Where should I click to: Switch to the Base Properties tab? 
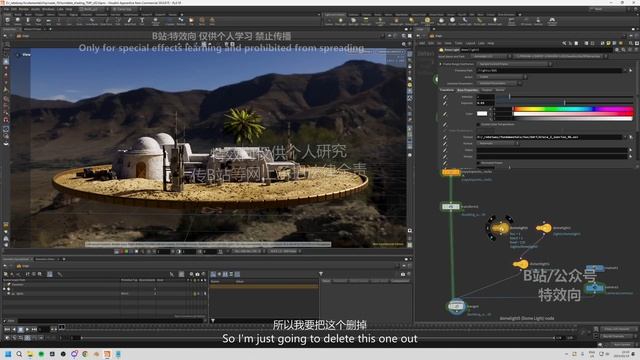tap(468, 90)
